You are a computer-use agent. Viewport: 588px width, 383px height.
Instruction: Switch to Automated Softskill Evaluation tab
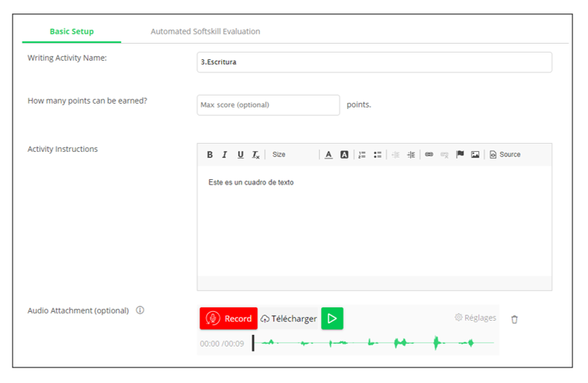point(205,32)
